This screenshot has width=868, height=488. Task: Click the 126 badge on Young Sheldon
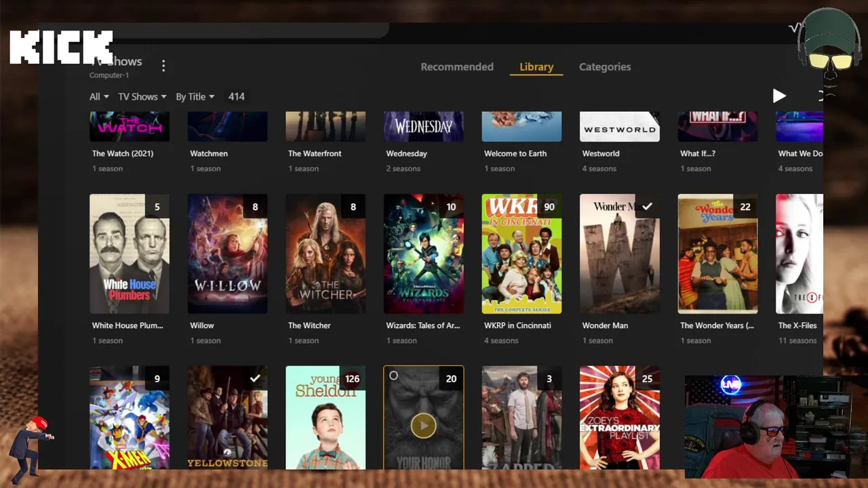[352, 378]
